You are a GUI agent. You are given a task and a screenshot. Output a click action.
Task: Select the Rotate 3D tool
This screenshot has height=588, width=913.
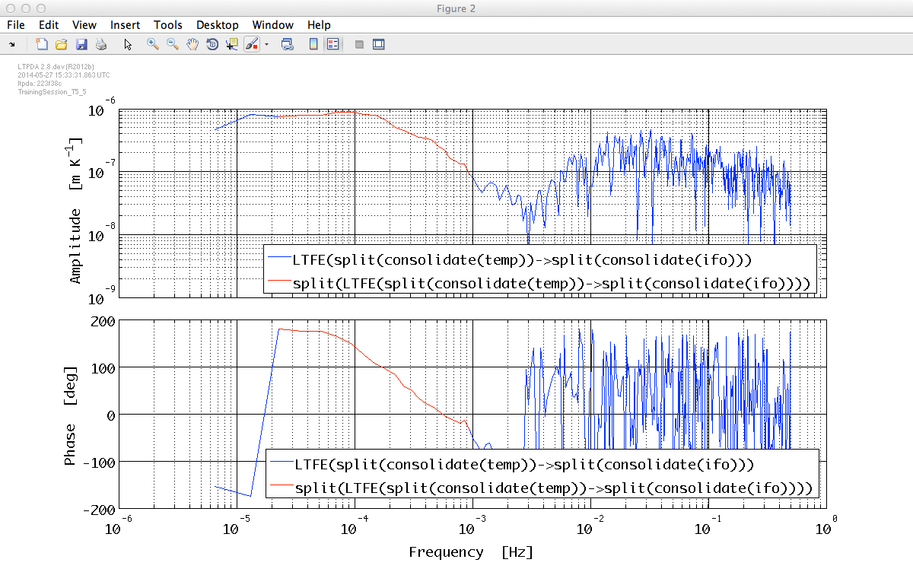(x=212, y=44)
